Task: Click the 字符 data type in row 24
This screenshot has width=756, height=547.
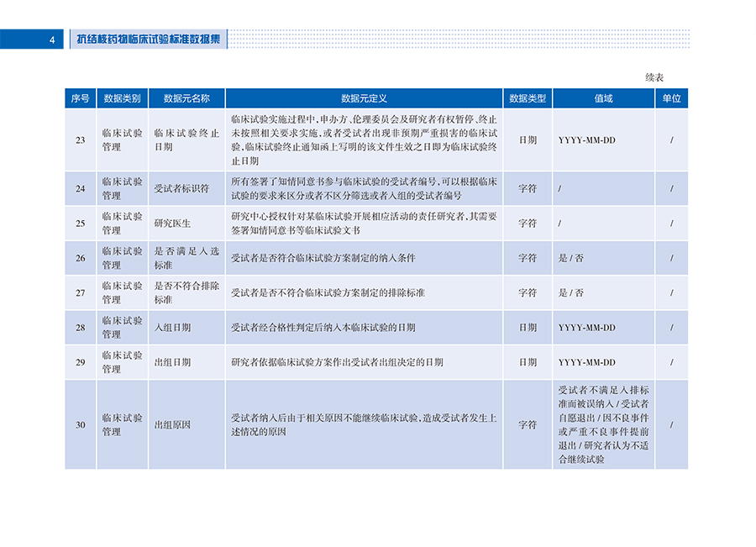Action: tap(528, 189)
